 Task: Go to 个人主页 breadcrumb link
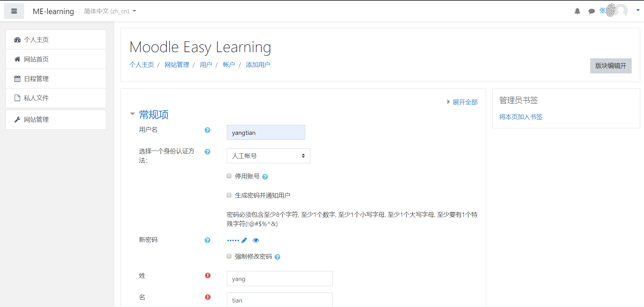(x=141, y=65)
